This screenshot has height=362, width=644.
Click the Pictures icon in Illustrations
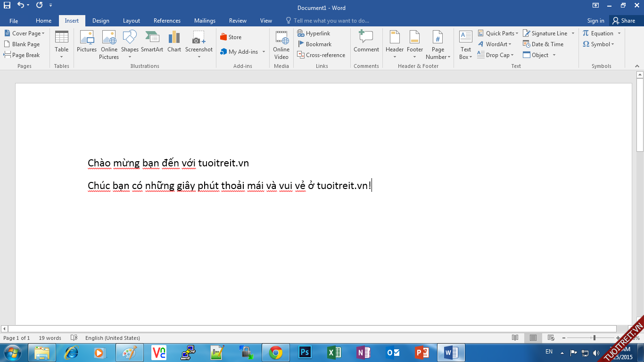click(87, 41)
